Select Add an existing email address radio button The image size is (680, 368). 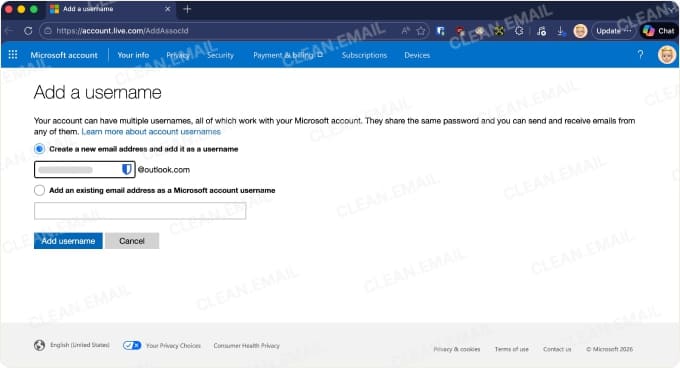39,190
